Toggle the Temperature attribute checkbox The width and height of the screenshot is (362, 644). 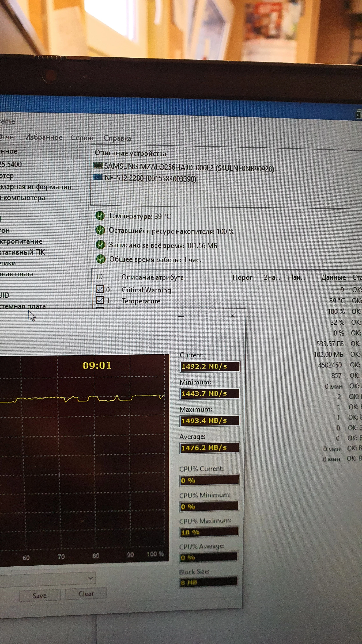pos(100,300)
